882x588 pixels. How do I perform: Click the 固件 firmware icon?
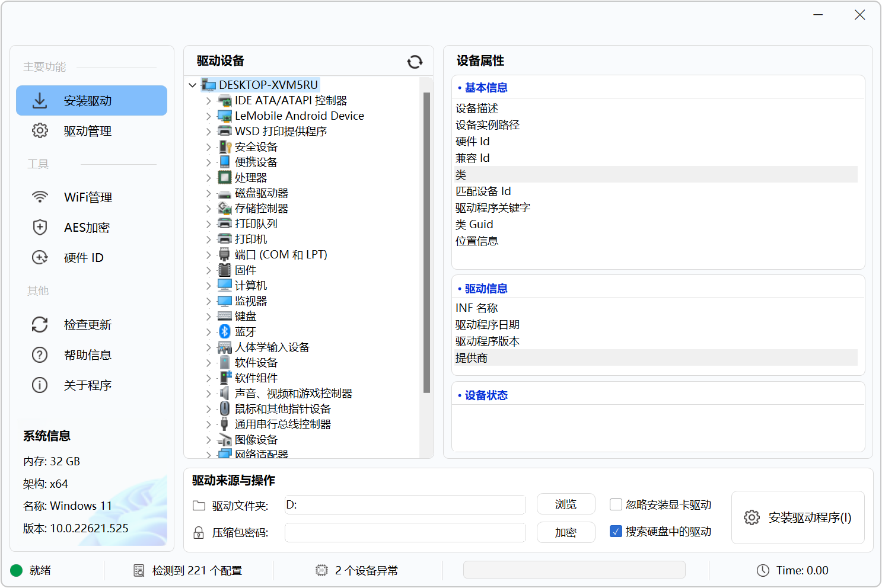225,270
